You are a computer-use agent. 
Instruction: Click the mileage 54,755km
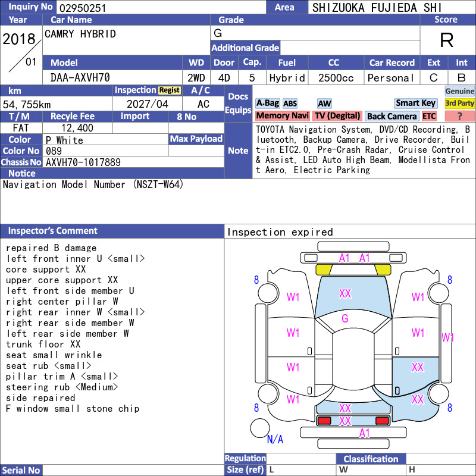click(27, 105)
